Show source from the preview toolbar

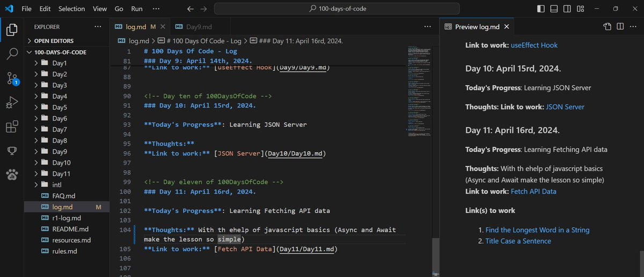607,26
